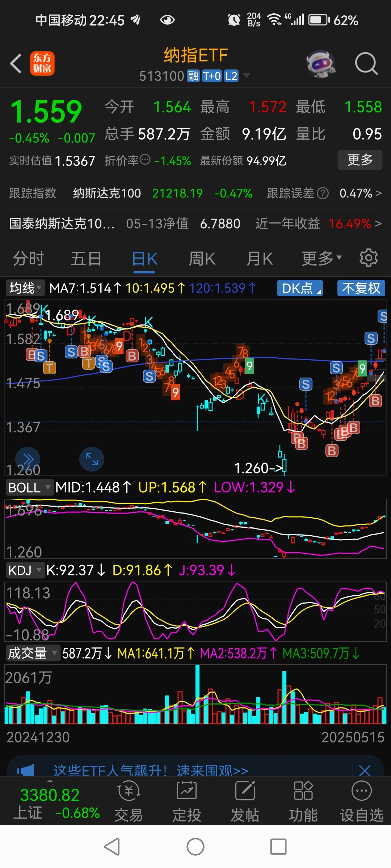Toggle DK点 signal display
The width and height of the screenshot is (391, 868).
pyautogui.click(x=300, y=288)
